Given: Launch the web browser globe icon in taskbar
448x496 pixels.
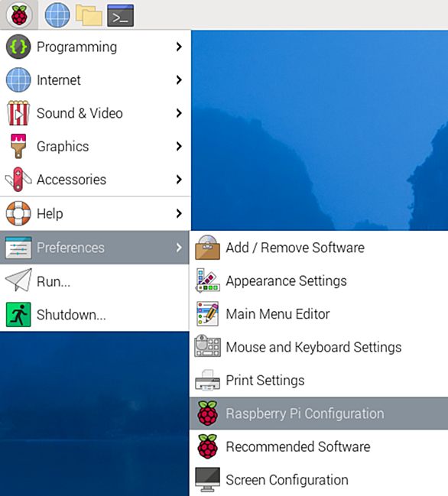Looking at the screenshot, I should [57, 15].
